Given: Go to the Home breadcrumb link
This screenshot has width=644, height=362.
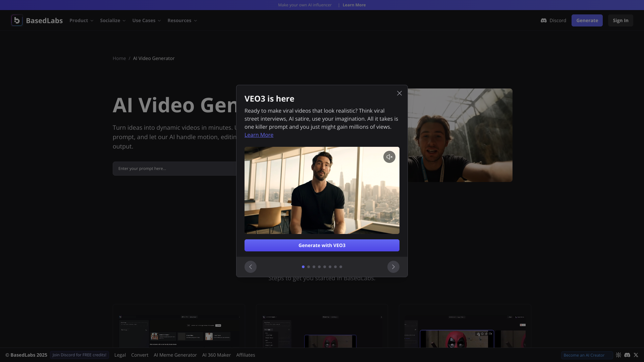Looking at the screenshot, I should 119,58.
